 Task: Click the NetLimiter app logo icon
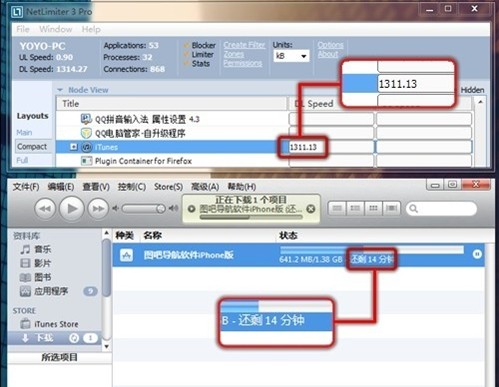[17, 12]
